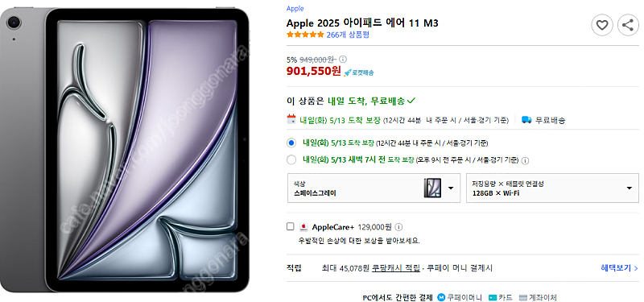The image size is (644, 302).
Task: Click the 로켓배송 rocket delivery badge
Action: tap(358, 72)
